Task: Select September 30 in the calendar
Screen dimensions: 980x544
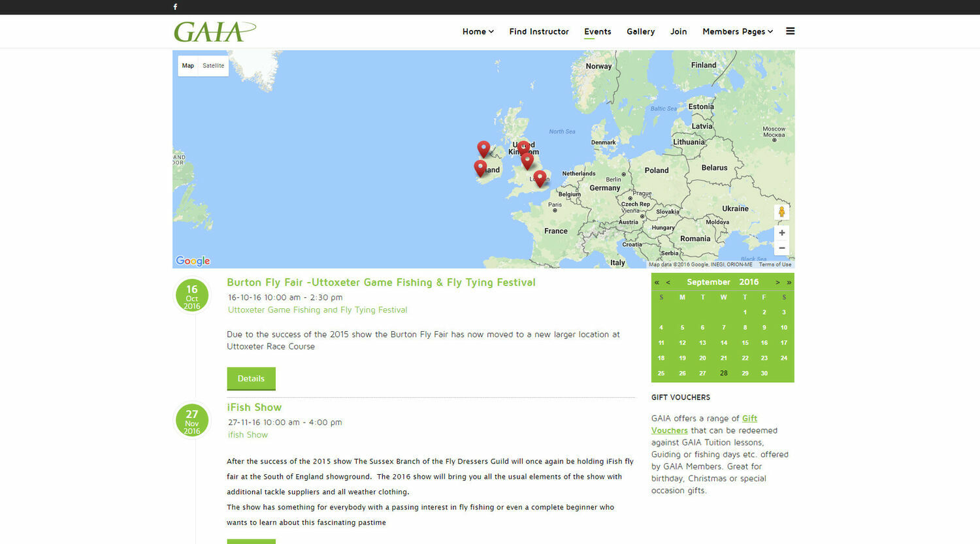Action: click(764, 374)
